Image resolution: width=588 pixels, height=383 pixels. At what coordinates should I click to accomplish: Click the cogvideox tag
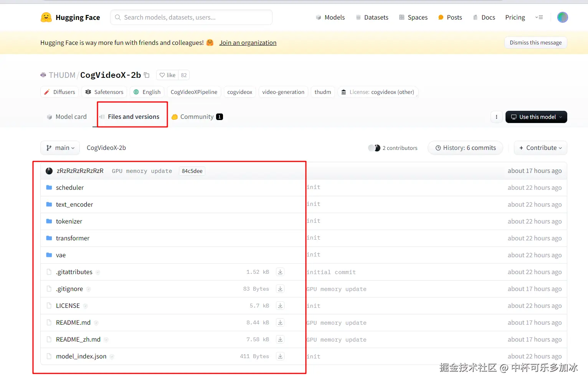(x=240, y=92)
